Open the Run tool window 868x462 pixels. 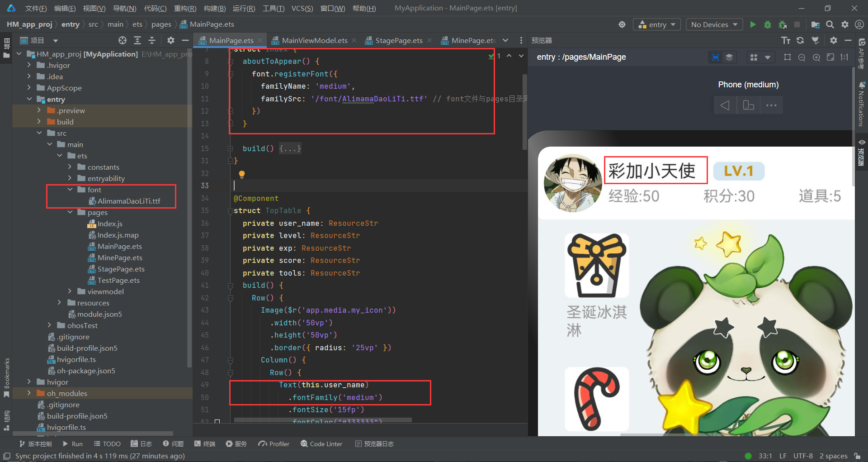pyautogui.click(x=73, y=444)
